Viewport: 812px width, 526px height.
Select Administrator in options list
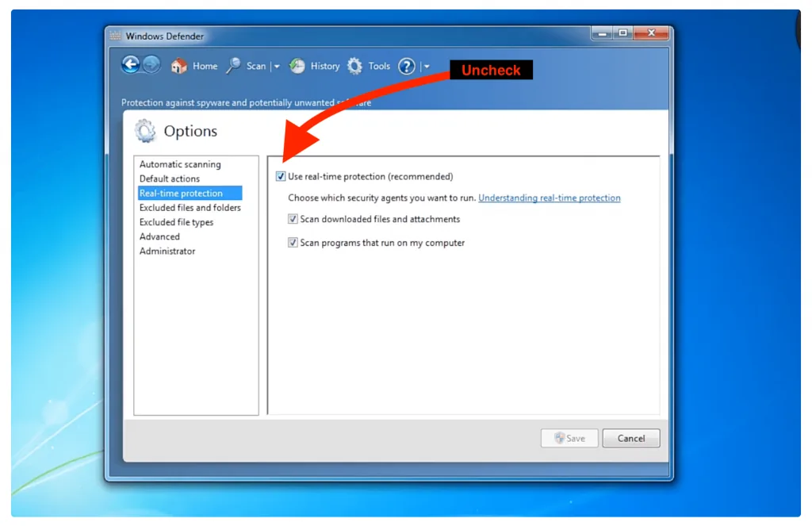point(167,251)
